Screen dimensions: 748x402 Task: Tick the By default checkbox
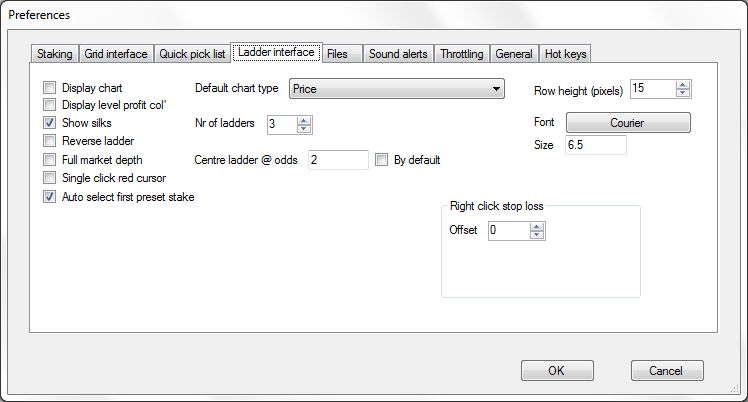click(381, 160)
